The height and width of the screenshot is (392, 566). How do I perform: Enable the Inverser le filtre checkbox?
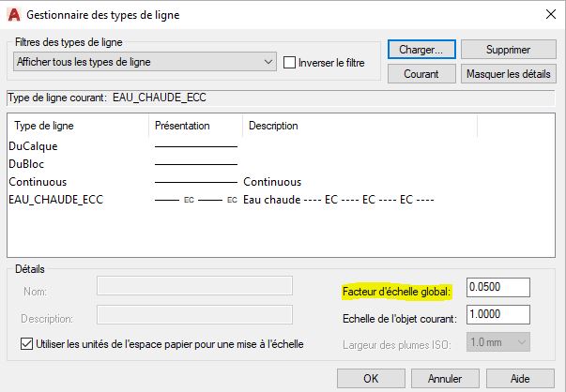click(x=290, y=63)
